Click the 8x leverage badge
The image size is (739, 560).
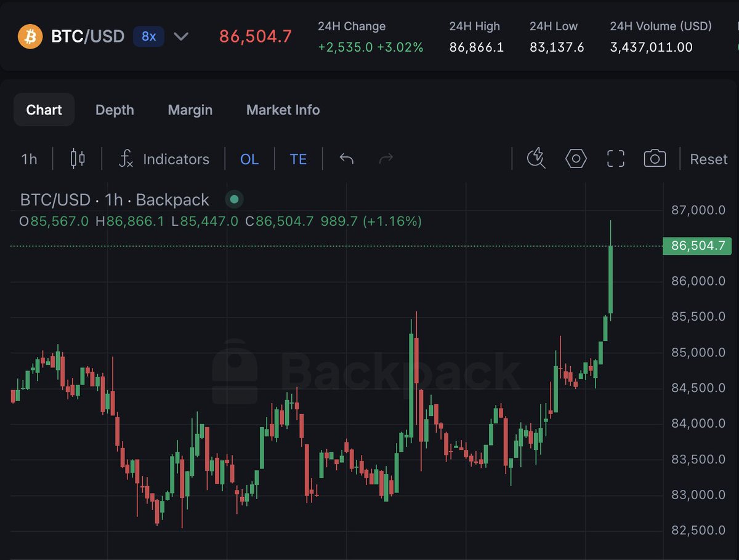148,36
